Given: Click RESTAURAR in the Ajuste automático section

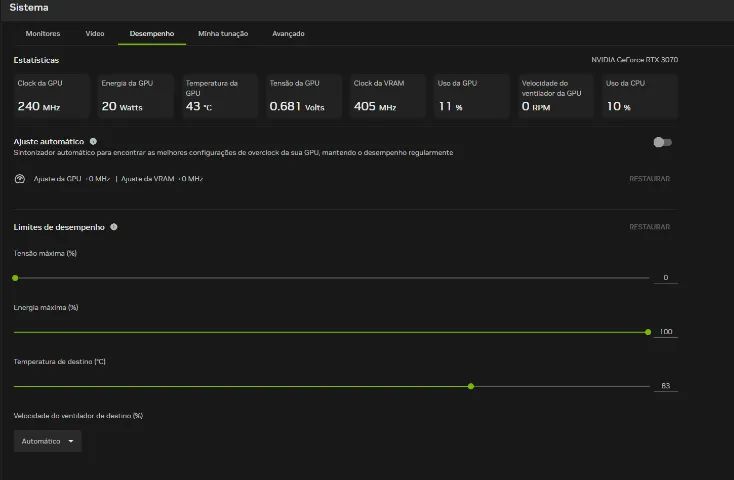Looking at the screenshot, I should click(x=649, y=179).
